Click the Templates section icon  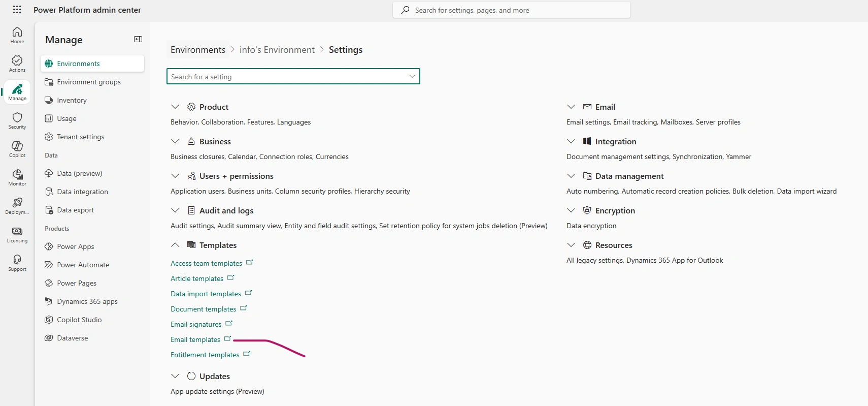pyautogui.click(x=191, y=245)
